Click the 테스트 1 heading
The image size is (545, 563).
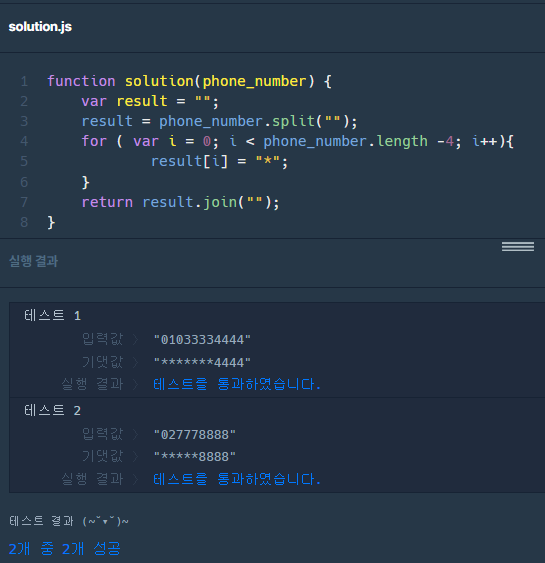[52, 316]
